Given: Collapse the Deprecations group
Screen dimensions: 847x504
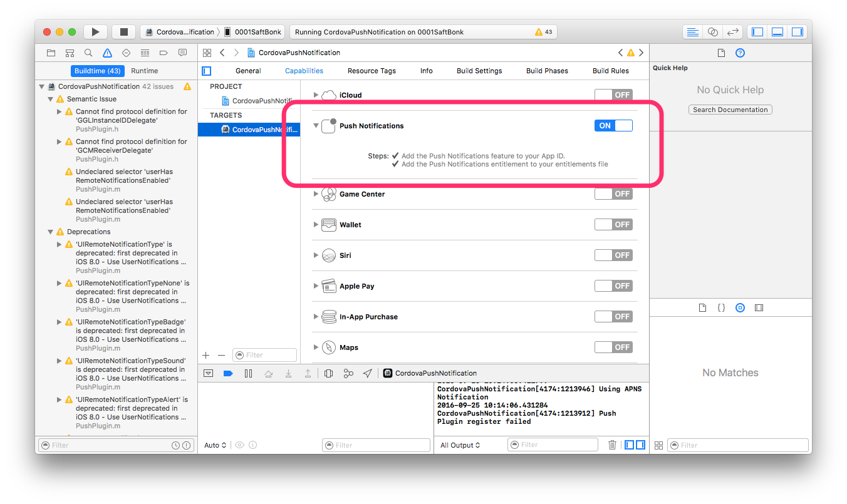Looking at the screenshot, I should point(51,232).
